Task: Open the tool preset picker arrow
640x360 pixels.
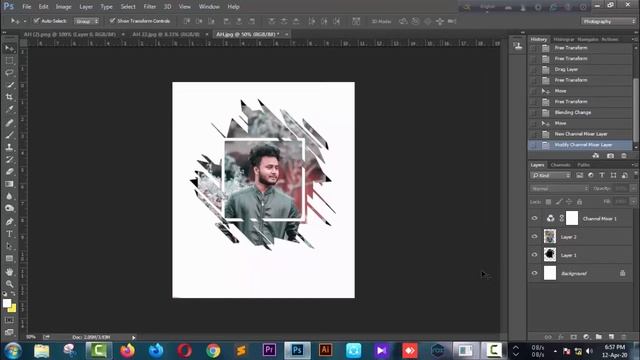Action: (x=24, y=21)
